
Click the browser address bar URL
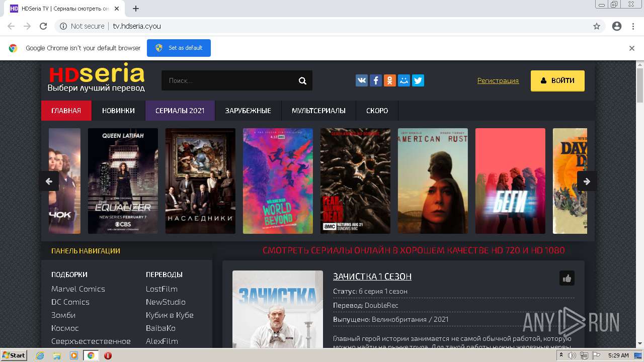137,26
